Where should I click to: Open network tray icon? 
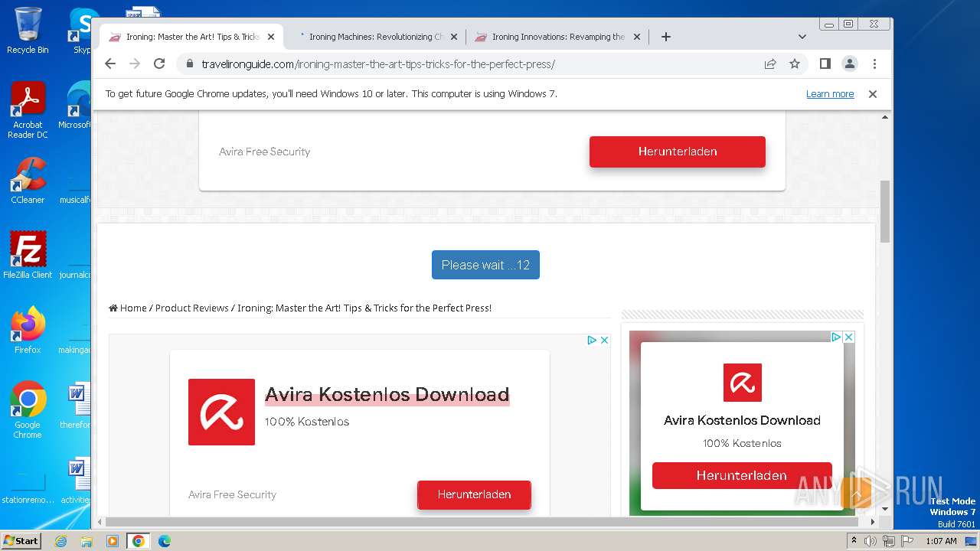[x=888, y=541]
